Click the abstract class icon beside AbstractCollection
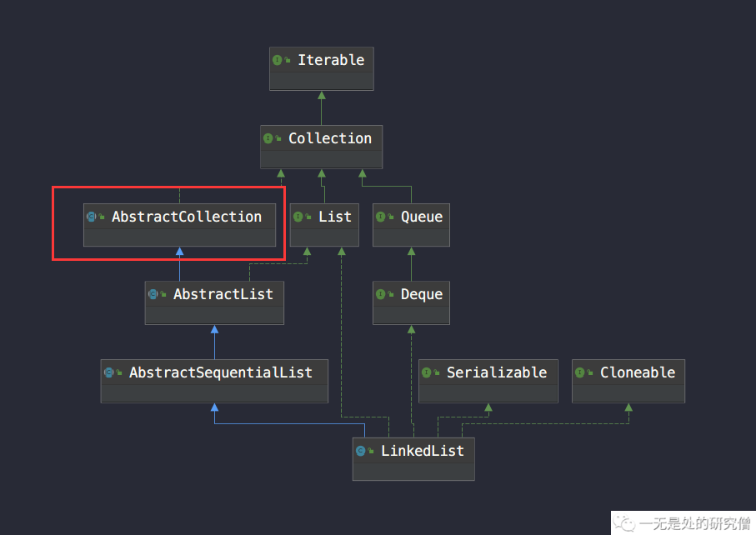The width and height of the screenshot is (756, 535). pos(92,217)
